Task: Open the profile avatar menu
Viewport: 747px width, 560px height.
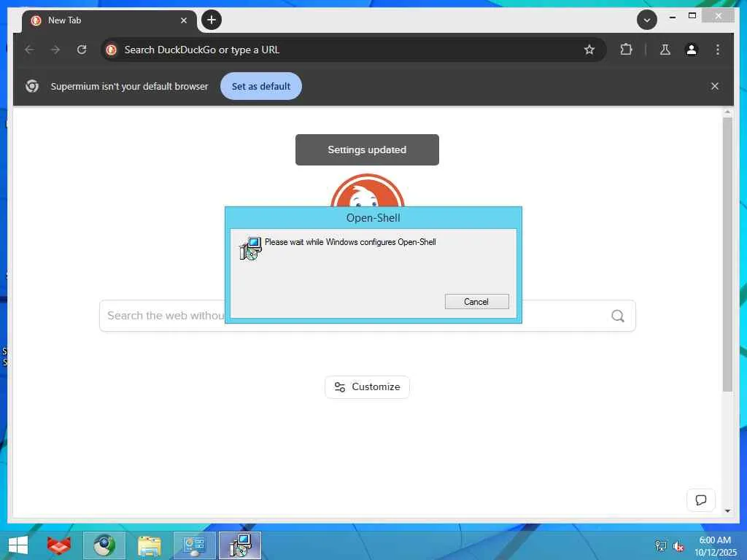Action: 692,50
